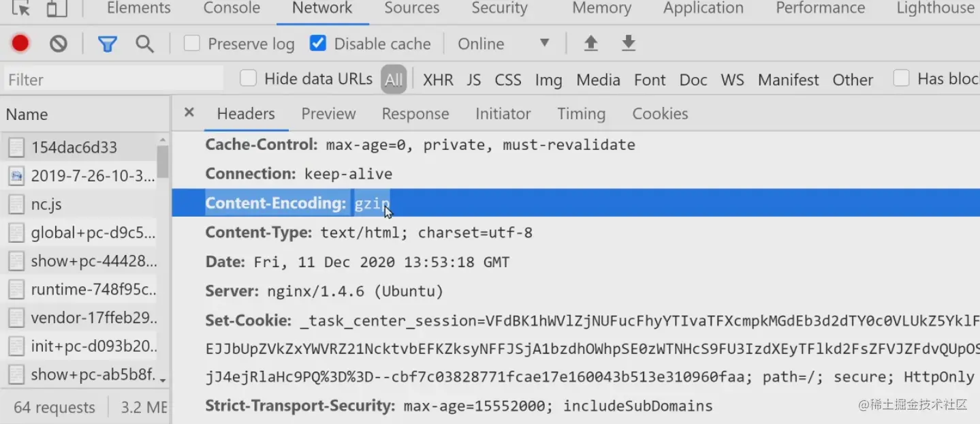This screenshot has height=424, width=980.
Task: Open the Online throttling dropdown
Action: [x=504, y=44]
